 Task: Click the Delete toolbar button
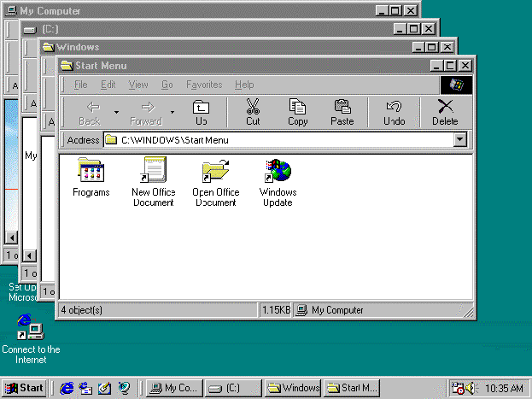click(x=444, y=112)
